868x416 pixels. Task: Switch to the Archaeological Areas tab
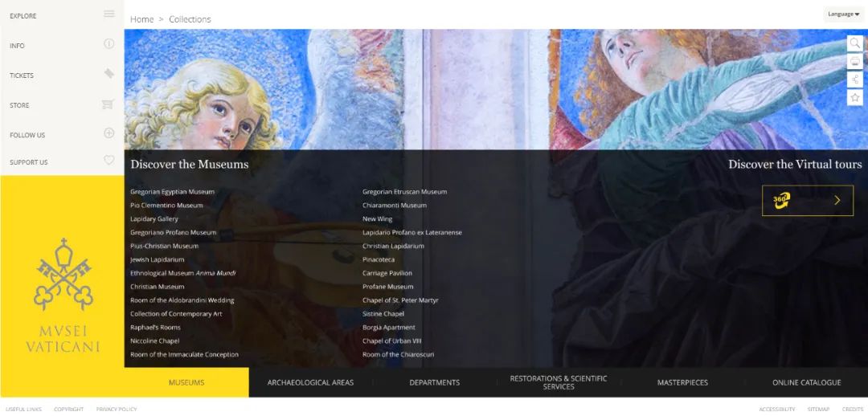[x=310, y=382]
